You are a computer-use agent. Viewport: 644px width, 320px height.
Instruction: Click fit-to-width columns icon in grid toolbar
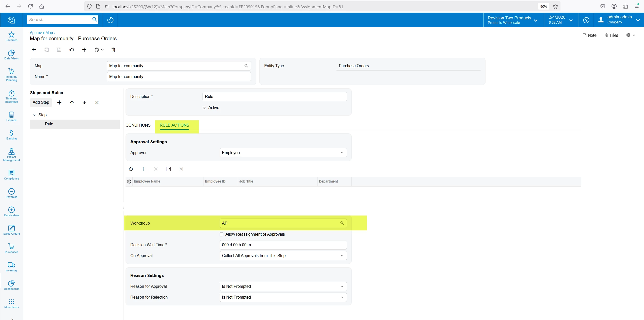coord(168,169)
